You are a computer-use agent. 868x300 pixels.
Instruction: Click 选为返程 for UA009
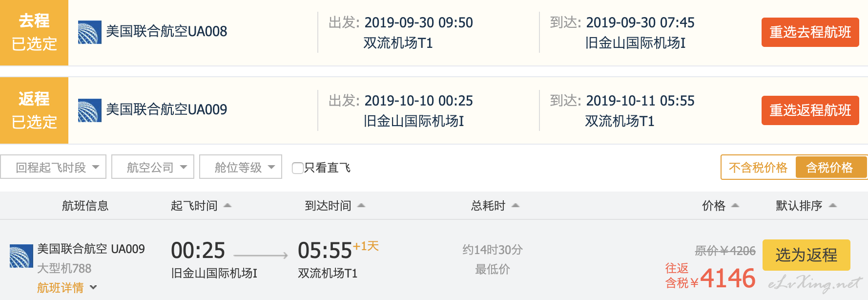tap(806, 255)
